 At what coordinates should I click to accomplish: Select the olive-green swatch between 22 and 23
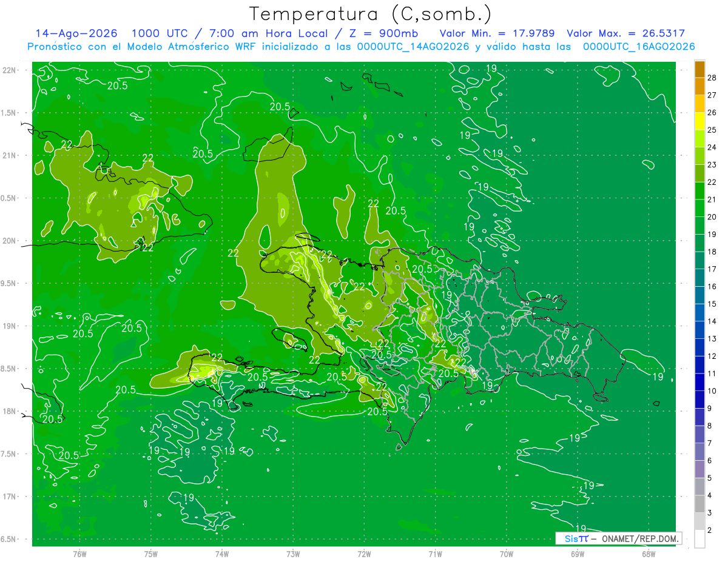(x=699, y=173)
